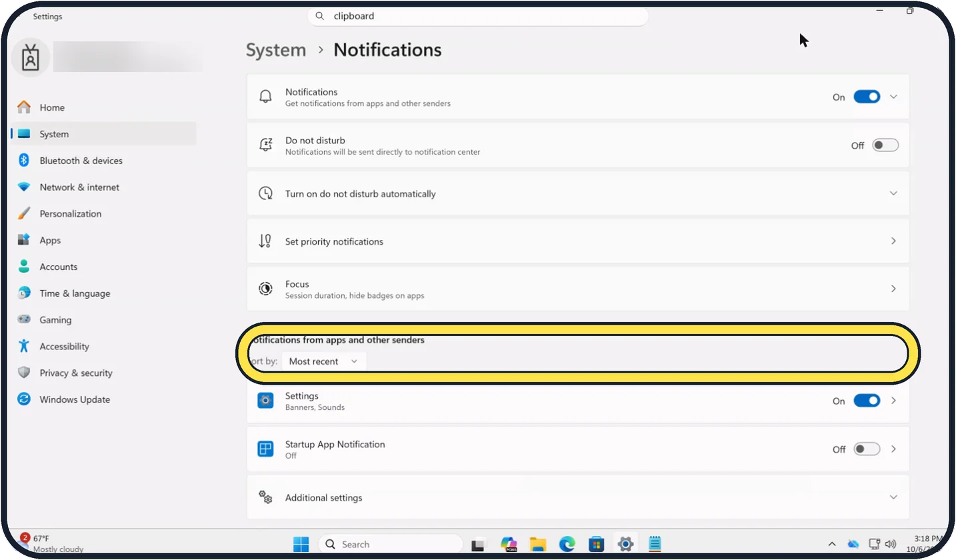956x560 pixels.
Task: Turn off the Notifications master toggle
Action: [x=867, y=97]
